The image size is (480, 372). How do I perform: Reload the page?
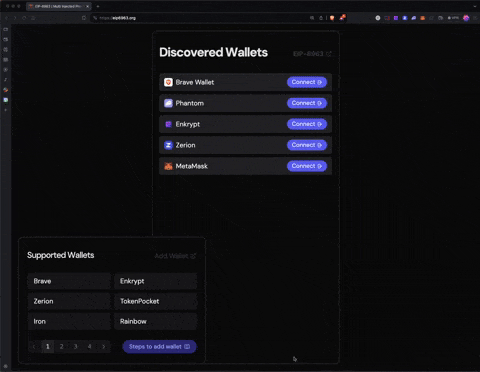point(24,18)
